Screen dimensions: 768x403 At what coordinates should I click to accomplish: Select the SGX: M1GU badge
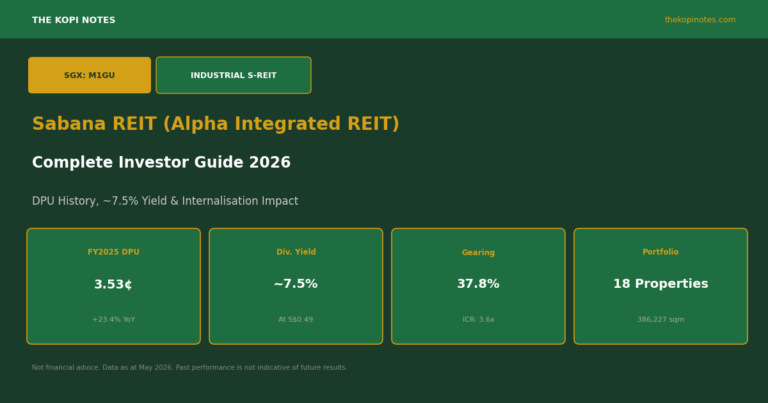[x=90, y=75]
